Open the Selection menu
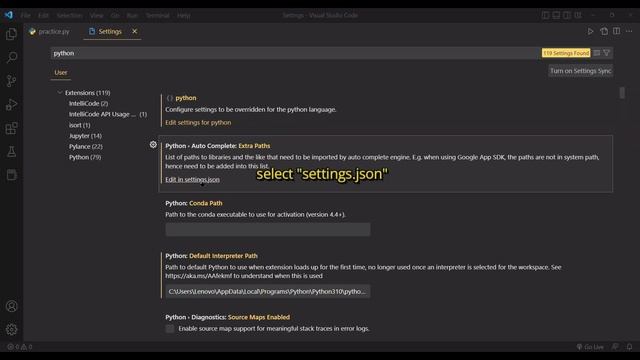Screen dimensions: 640x360 [69, 15]
